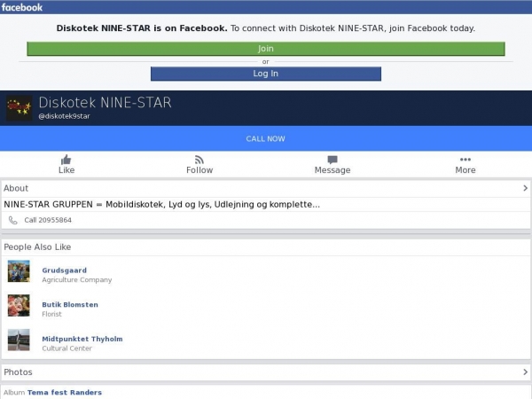This screenshot has height=399, width=532.
Task: Click the phone icon beside Call 20955864
Action: (x=13, y=220)
